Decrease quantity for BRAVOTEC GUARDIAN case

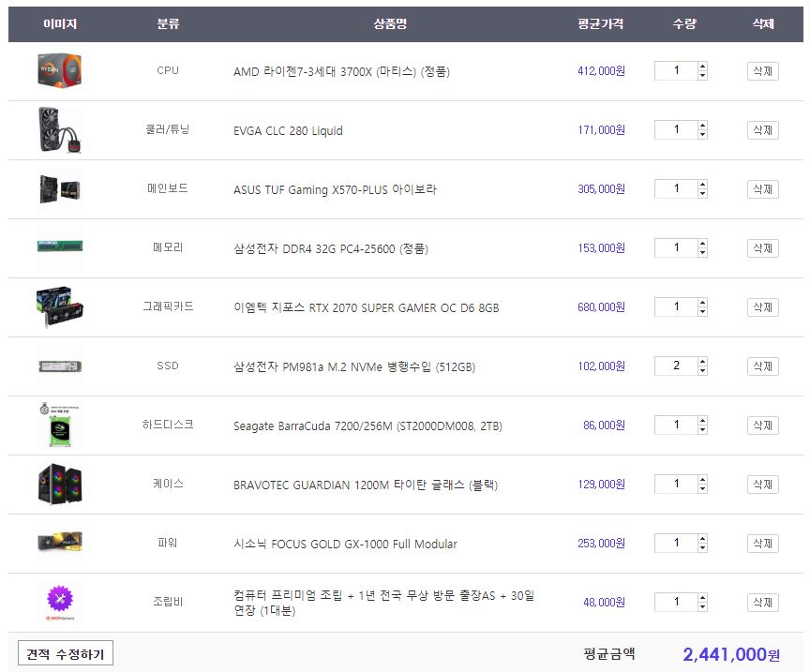pos(702,488)
